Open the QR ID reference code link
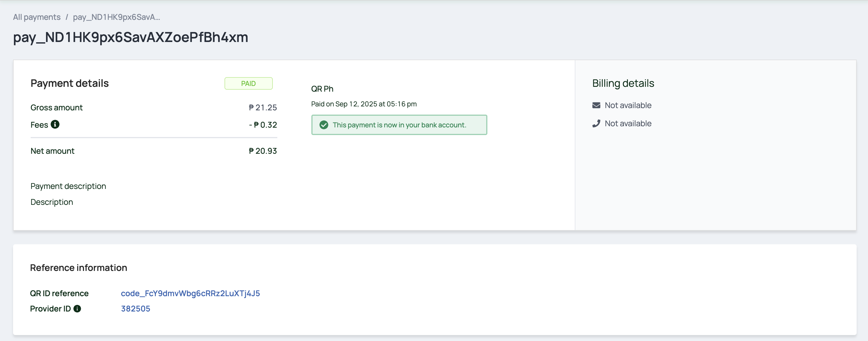868x341 pixels. (x=190, y=293)
